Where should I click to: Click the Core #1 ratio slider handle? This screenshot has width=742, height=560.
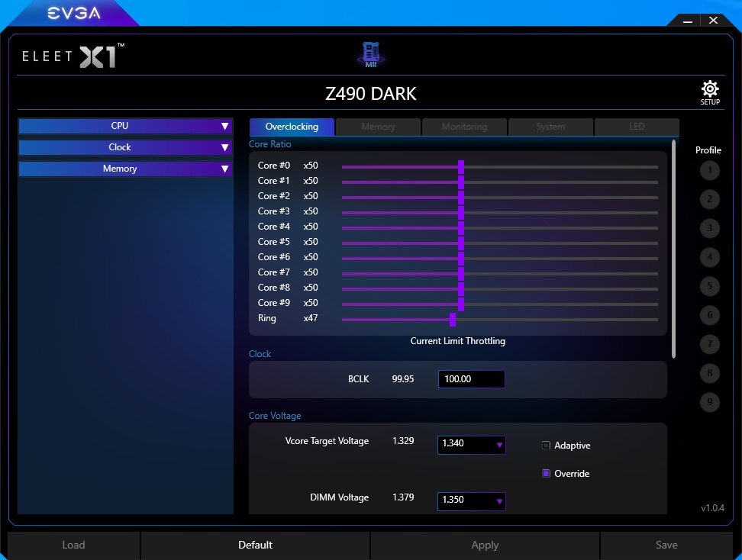pyautogui.click(x=461, y=182)
